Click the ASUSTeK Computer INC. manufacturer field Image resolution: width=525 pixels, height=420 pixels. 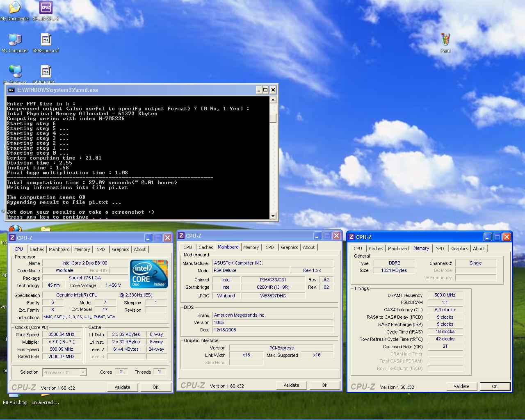(273, 263)
